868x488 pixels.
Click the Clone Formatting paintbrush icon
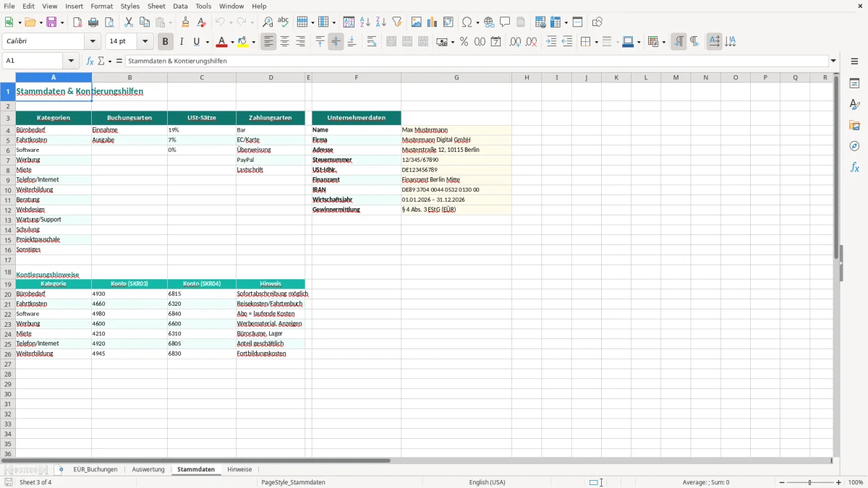click(186, 22)
